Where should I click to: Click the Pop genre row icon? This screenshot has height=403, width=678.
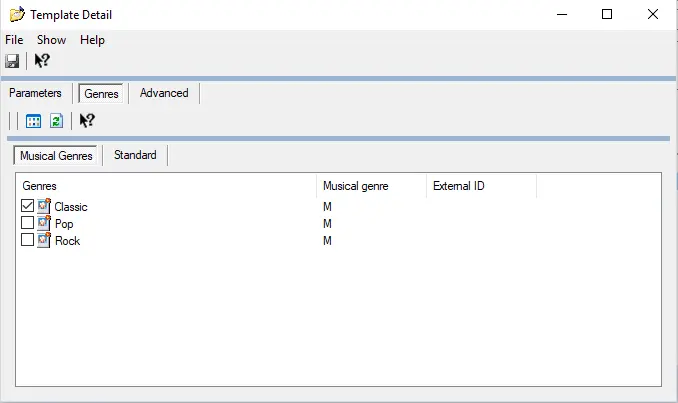(x=44, y=224)
